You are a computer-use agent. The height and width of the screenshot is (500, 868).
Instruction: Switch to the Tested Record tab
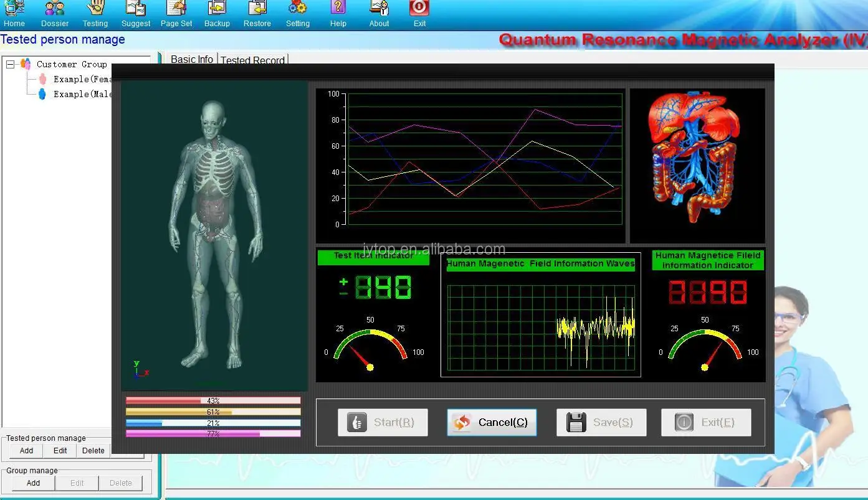(252, 60)
